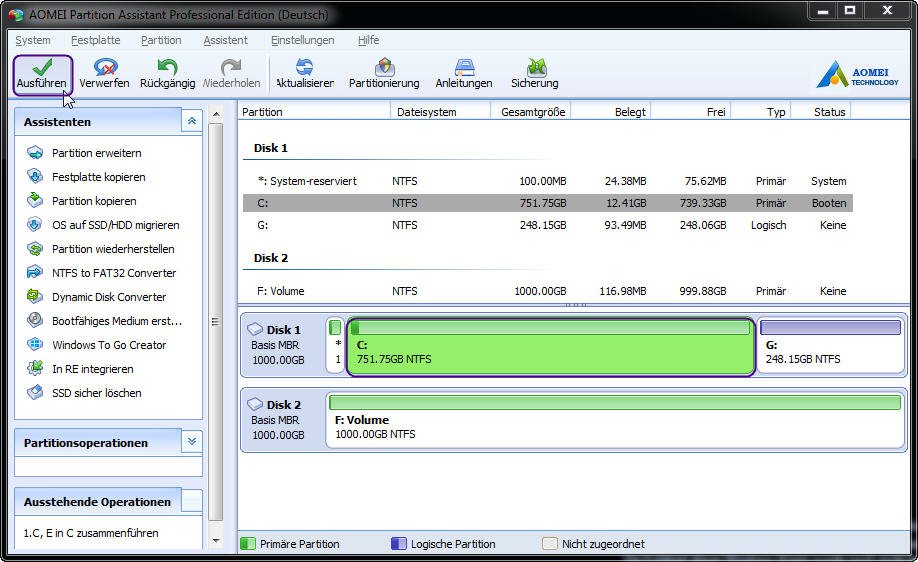
Task: Click the 739.33GB free value
Action: click(x=703, y=203)
